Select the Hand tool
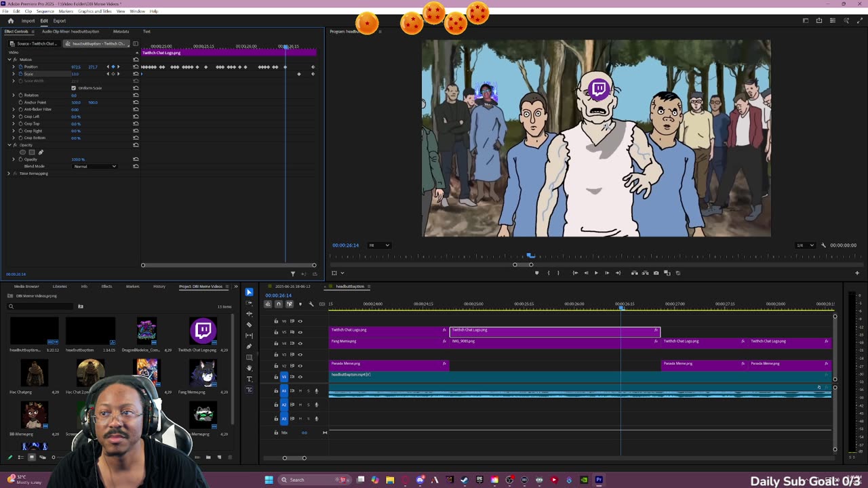 click(249, 368)
